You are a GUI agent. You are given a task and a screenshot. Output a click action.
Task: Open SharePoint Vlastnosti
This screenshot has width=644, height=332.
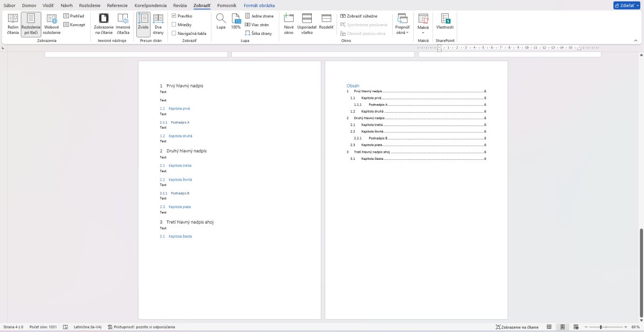click(445, 22)
